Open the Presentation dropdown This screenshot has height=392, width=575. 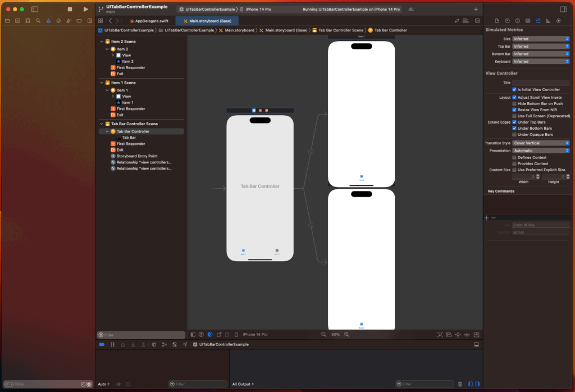[x=541, y=151]
